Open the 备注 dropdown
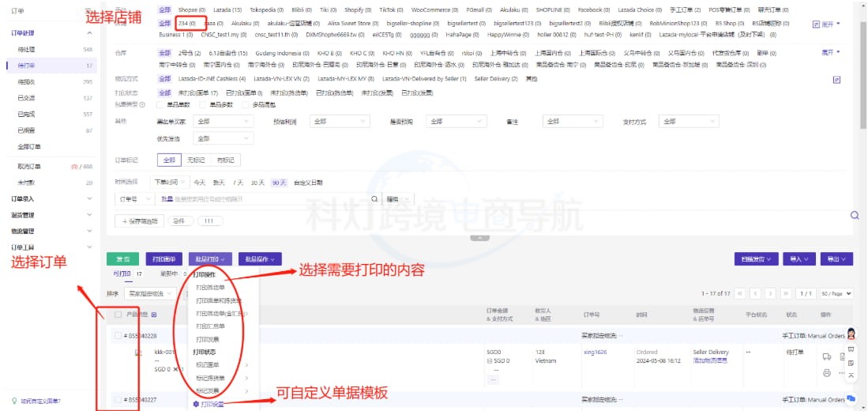The image size is (868, 411). pos(573,121)
